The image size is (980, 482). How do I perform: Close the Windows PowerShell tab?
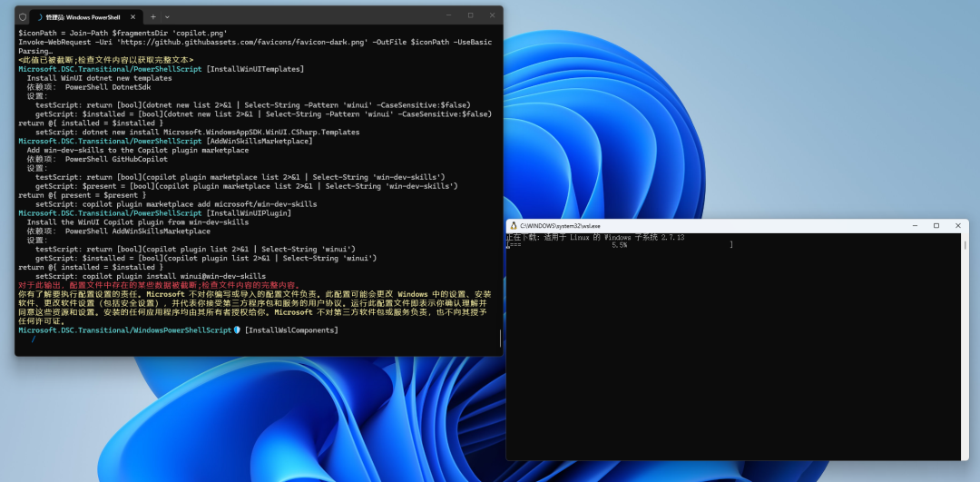pos(134,17)
